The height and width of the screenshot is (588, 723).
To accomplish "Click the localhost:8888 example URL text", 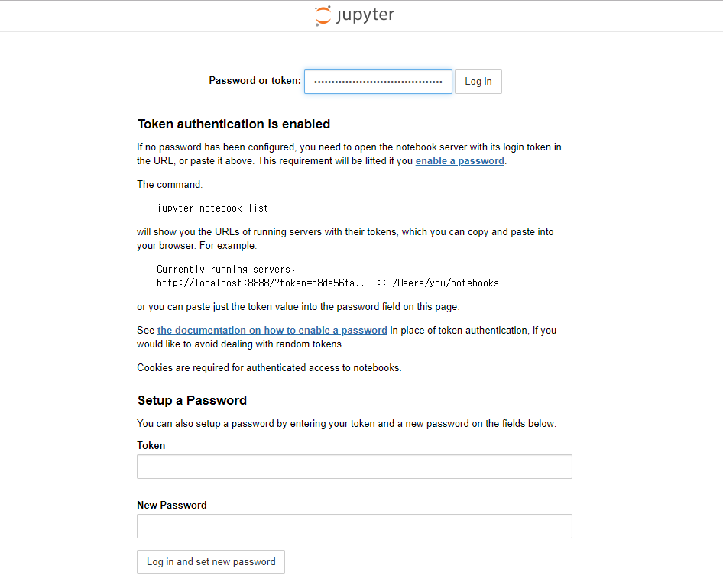I will coord(263,283).
